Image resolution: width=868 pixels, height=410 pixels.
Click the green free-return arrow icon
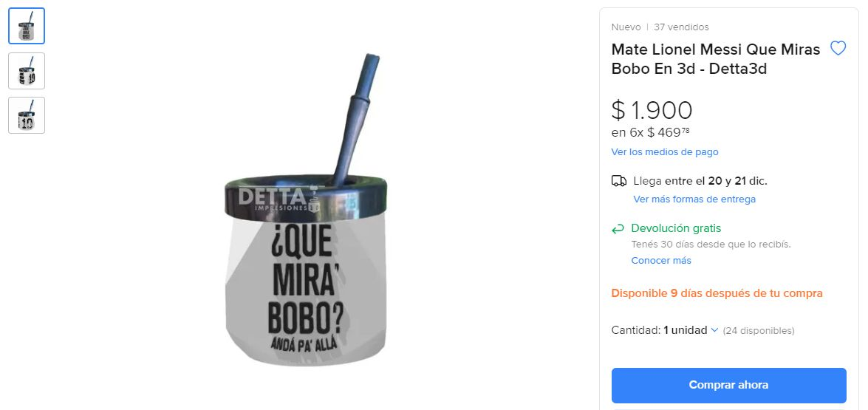coord(618,229)
